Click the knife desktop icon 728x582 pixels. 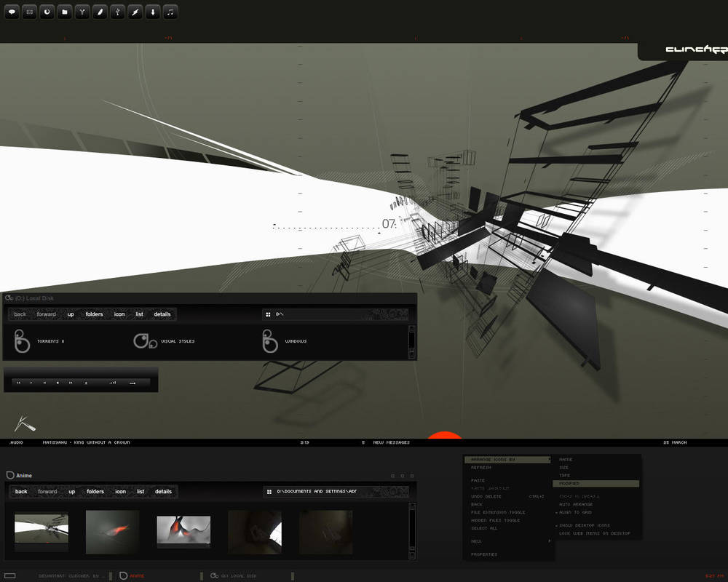(x=25, y=423)
